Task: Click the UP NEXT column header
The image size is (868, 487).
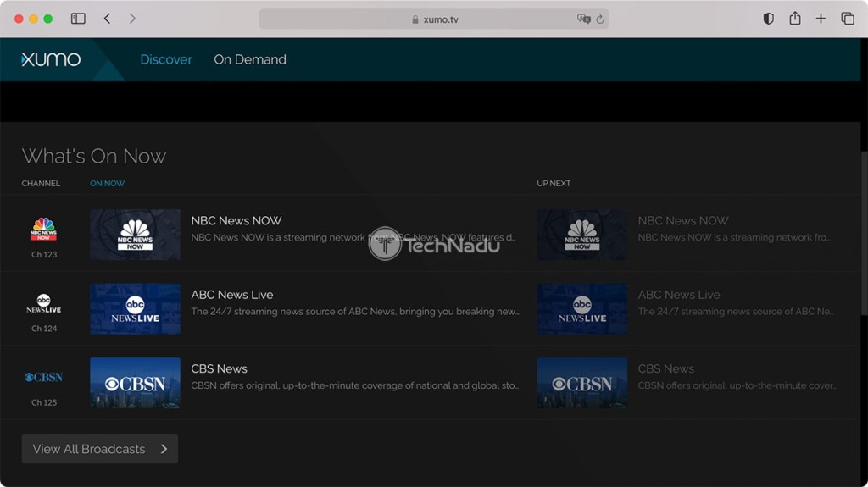Action: point(554,183)
